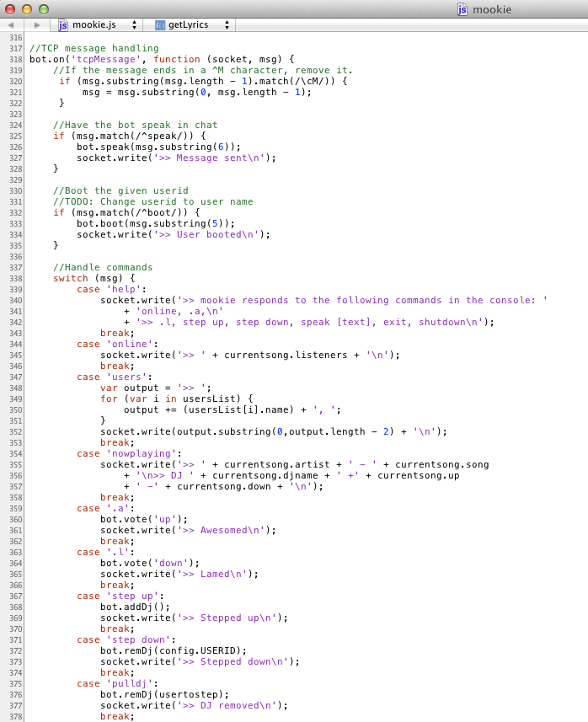Click 'currentsong.listeners' on line 345
The height and width of the screenshot is (722, 588).
pyautogui.click(x=286, y=356)
